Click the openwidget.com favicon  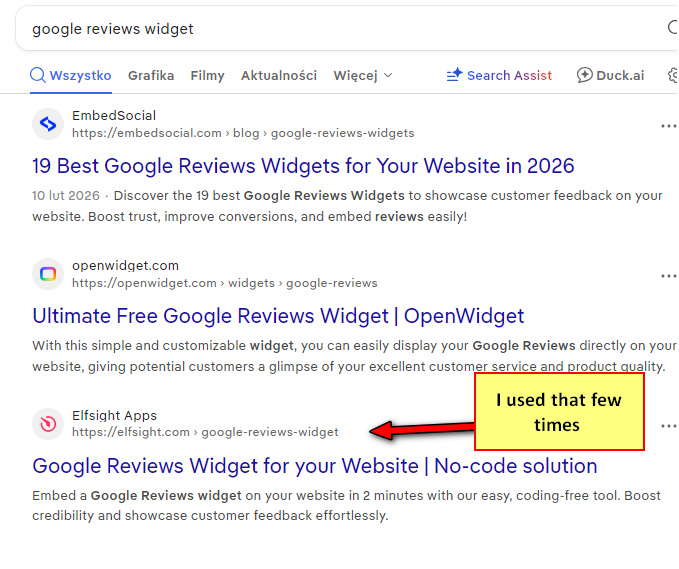click(48, 274)
